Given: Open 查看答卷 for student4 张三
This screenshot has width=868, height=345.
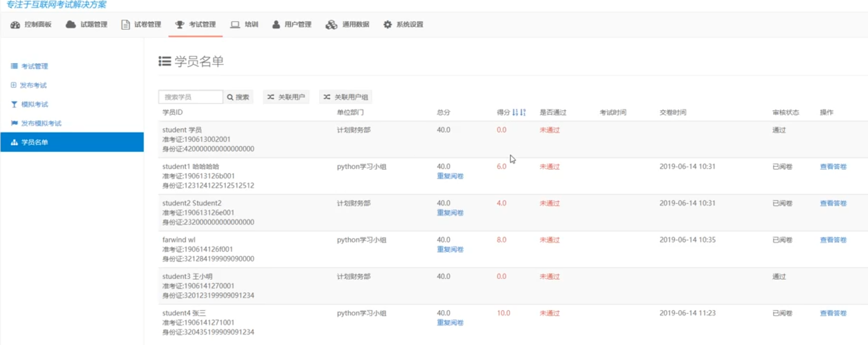Looking at the screenshot, I should pyautogui.click(x=833, y=313).
